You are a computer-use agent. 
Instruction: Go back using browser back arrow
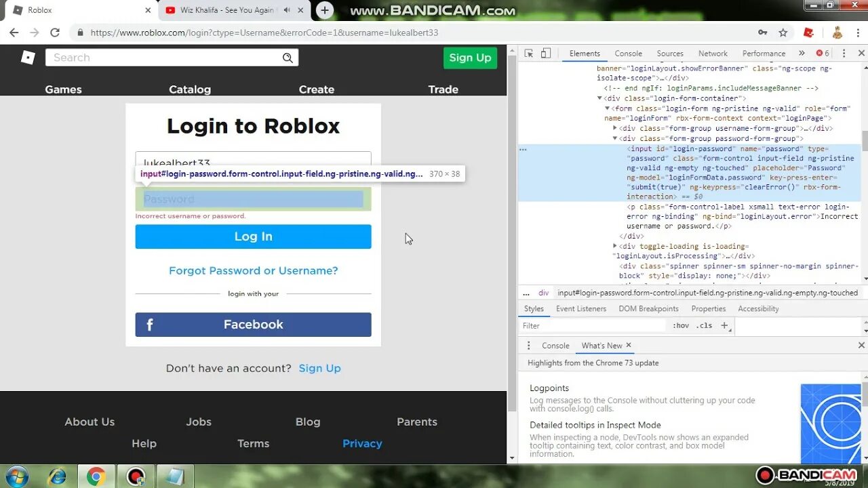(14, 33)
